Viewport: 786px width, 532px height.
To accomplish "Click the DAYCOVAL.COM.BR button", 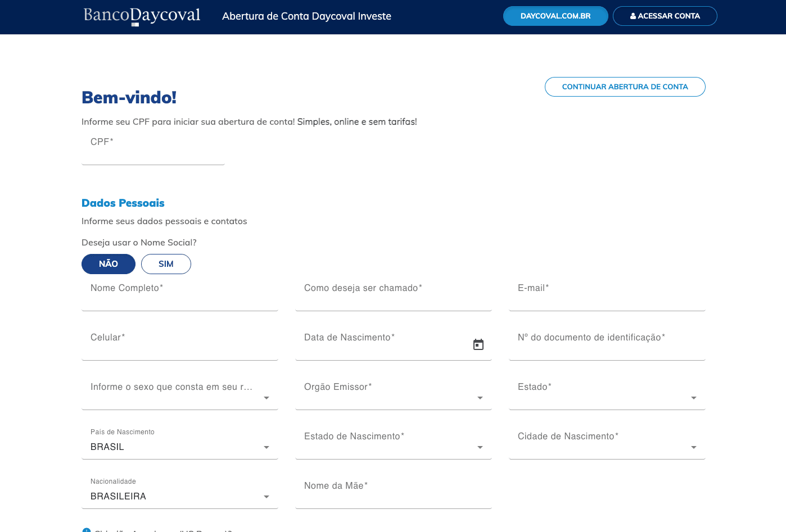I will click(555, 16).
